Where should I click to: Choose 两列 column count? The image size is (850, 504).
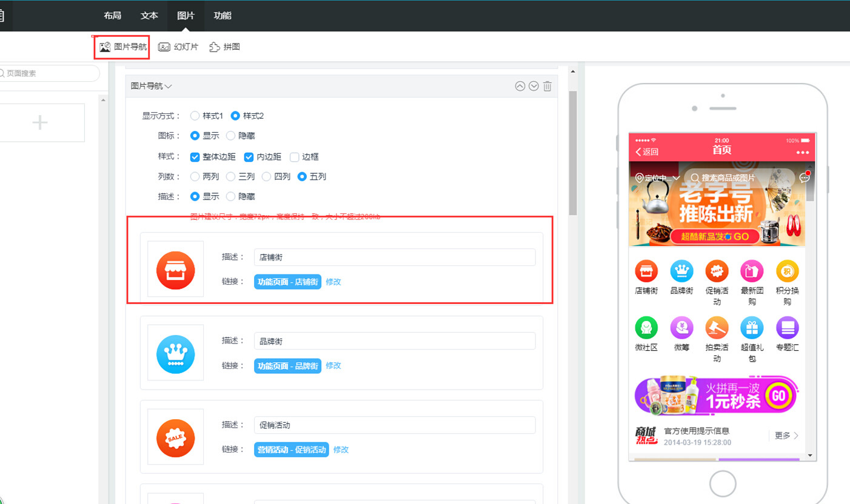coord(205,177)
